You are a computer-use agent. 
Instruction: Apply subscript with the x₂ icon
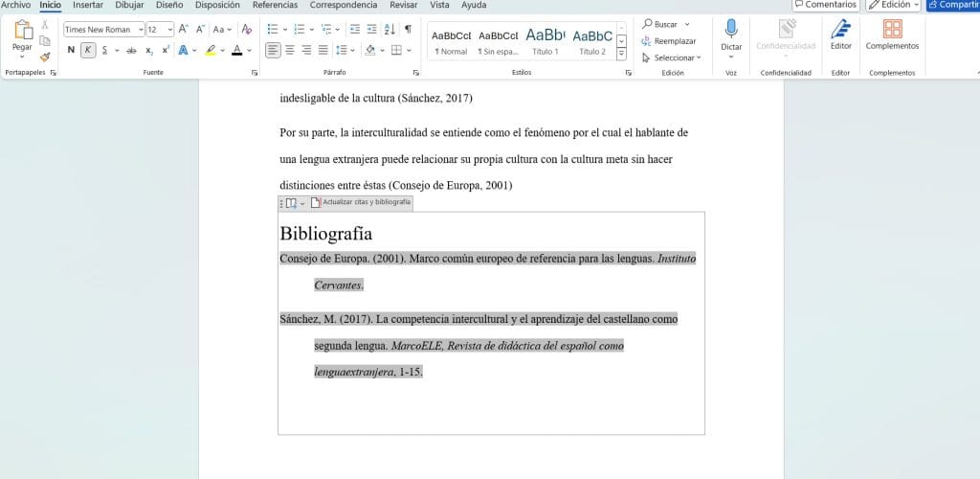(x=149, y=50)
